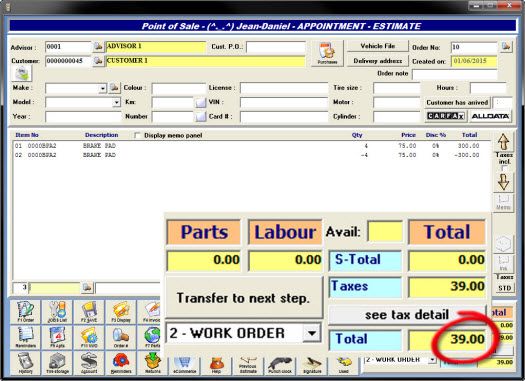The height and width of the screenshot is (381, 525).
Task: Click the Taxes STD button
Action: [x=504, y=288]
